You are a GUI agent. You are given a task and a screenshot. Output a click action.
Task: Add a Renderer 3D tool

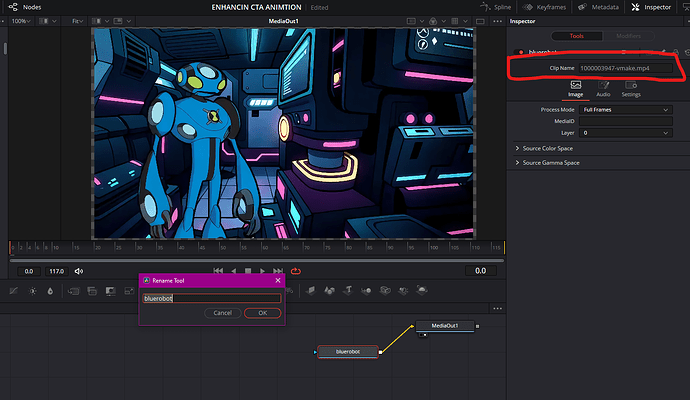422,290
